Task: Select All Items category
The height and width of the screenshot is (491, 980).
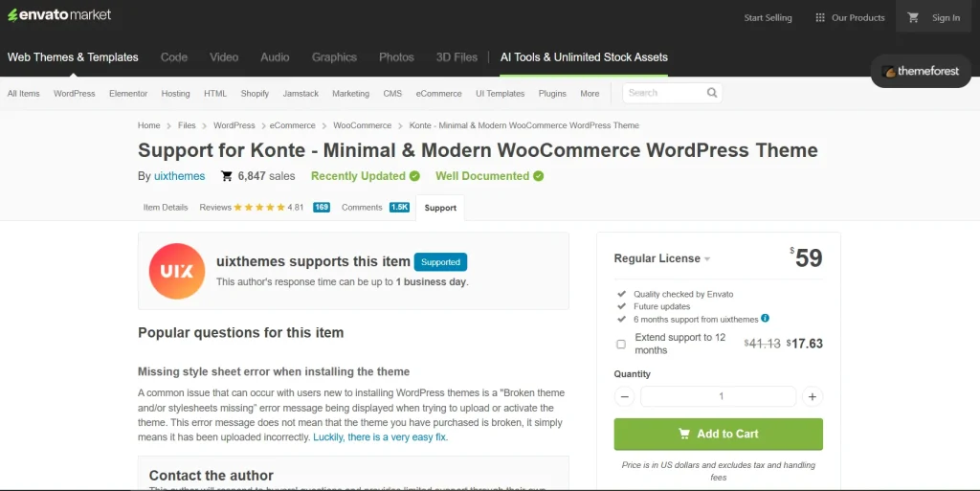Action: coord(23,94)
